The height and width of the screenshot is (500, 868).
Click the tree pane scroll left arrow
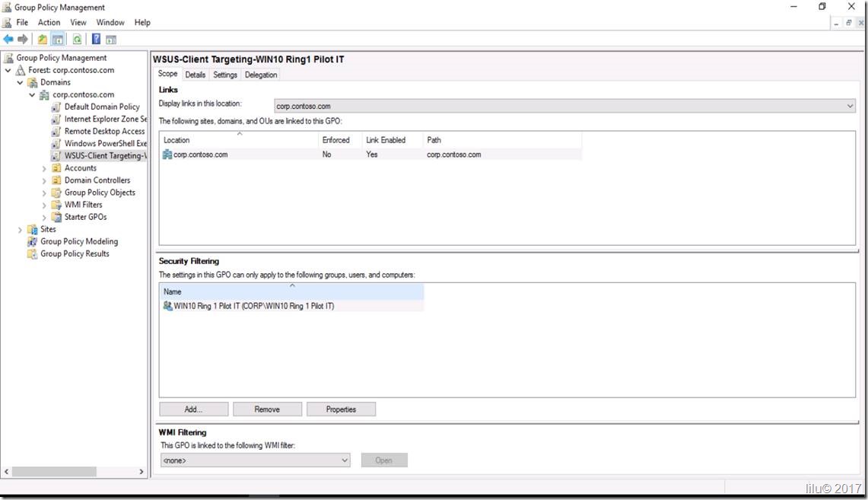click(7, 472)
